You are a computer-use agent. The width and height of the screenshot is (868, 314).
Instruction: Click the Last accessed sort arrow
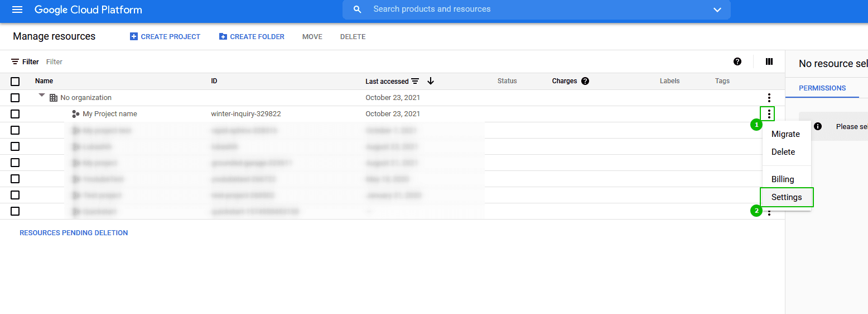[x=430, y=81]
